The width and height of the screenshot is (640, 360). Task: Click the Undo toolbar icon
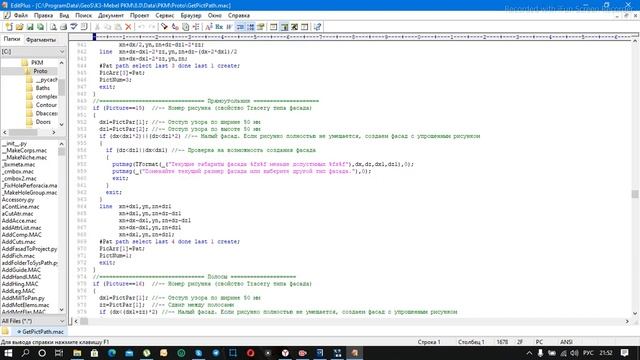pos(141,27)
